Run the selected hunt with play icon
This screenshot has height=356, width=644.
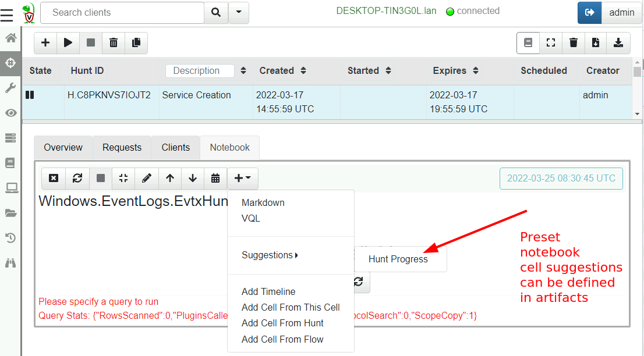(68, 42)
